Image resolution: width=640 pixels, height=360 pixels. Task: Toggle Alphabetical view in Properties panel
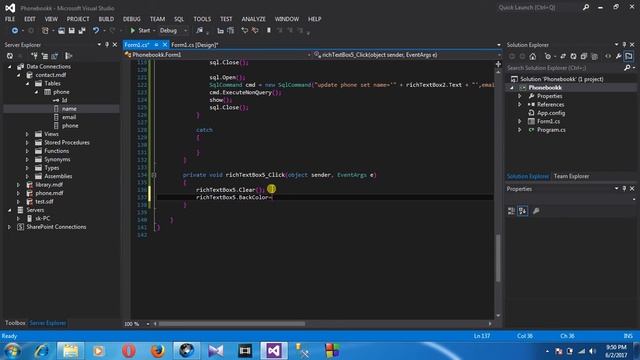(x=523, y=211)
